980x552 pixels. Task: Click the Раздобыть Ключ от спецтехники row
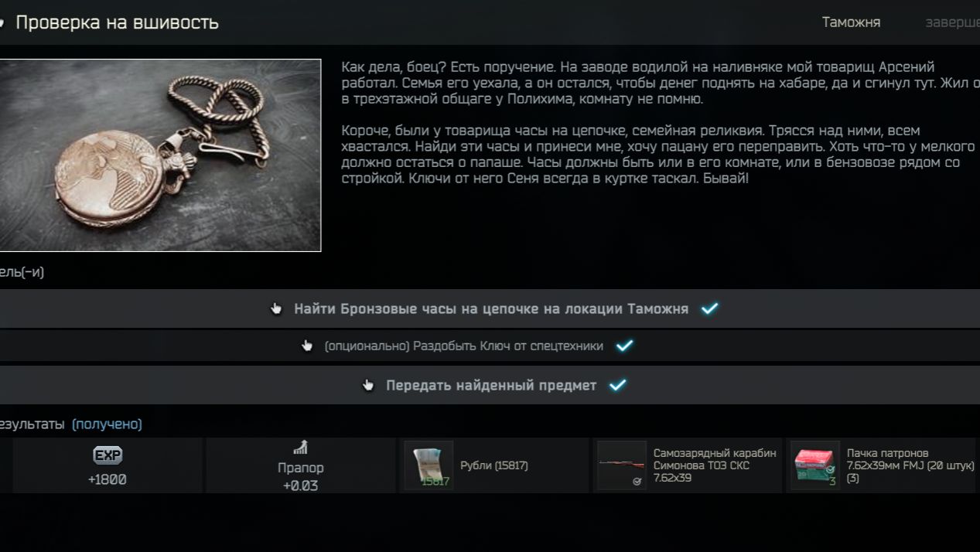tap(463, 346)
